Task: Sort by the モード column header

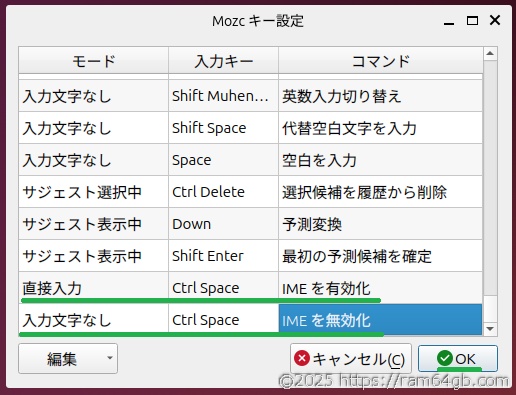Action: (x=94, y=61)
